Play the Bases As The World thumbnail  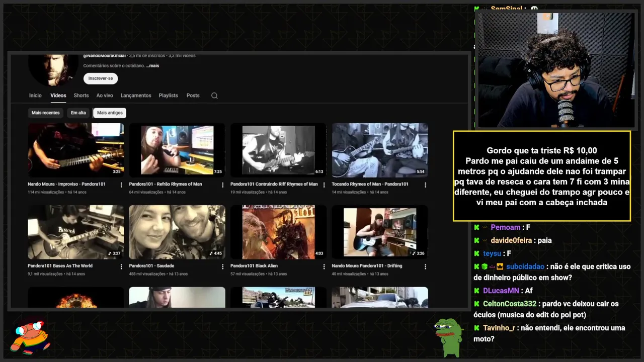tap(76, 232)
